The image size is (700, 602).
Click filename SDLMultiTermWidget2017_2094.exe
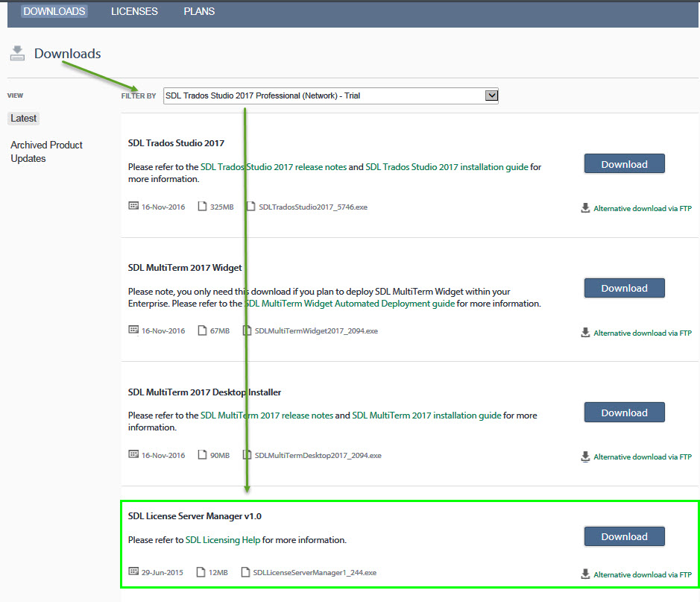coord(317,331)
